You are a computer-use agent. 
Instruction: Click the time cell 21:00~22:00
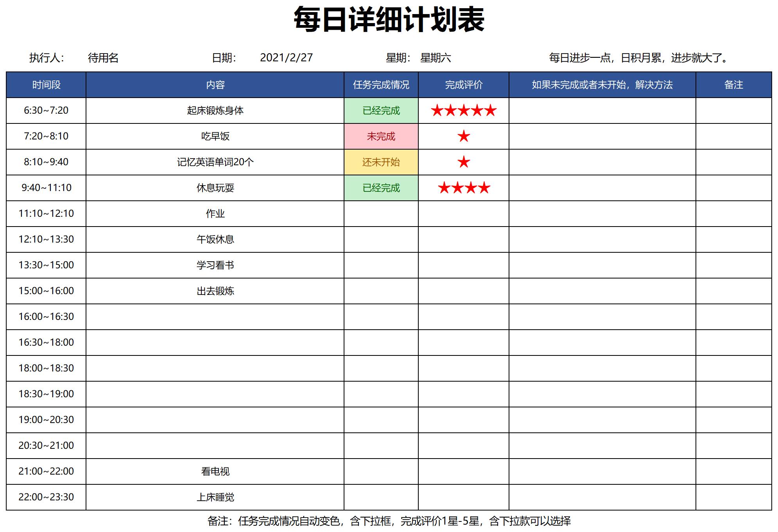[46, 471]
